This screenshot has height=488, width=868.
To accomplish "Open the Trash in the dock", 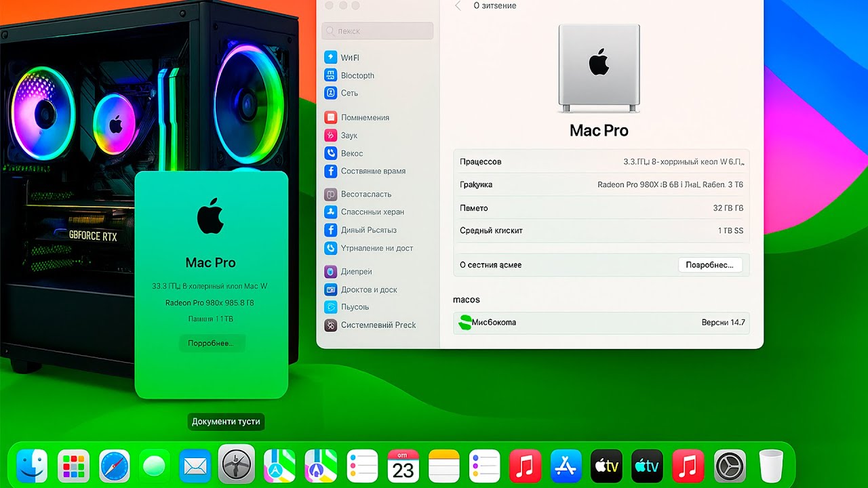I will pyautogui.click(x=771, y=466).
